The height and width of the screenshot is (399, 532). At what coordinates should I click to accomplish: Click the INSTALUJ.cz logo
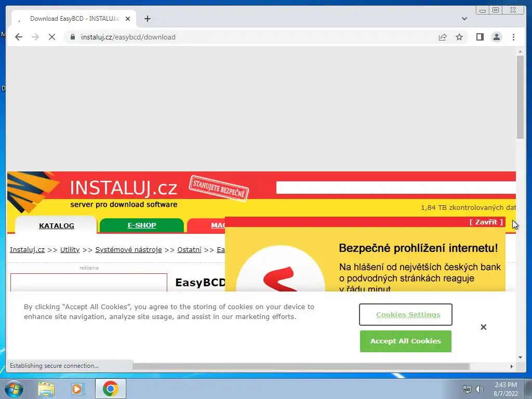tap(124, 188)
